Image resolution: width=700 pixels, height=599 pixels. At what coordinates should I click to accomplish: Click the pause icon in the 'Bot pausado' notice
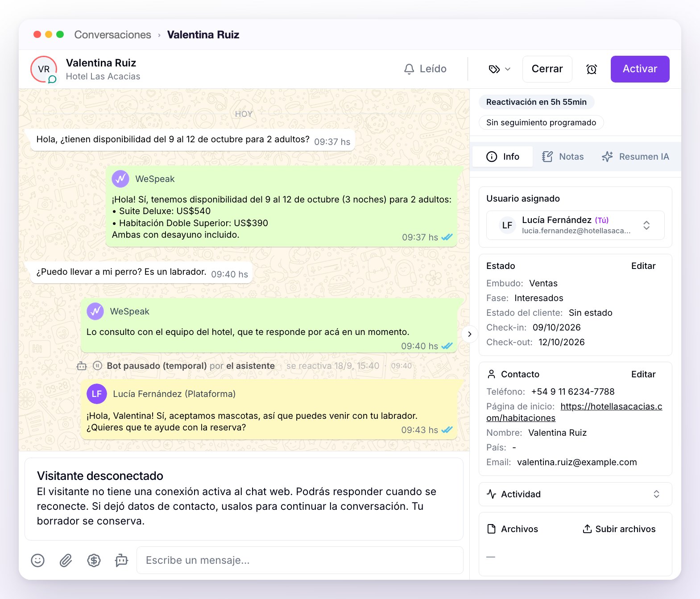click(x=98, y=366)
